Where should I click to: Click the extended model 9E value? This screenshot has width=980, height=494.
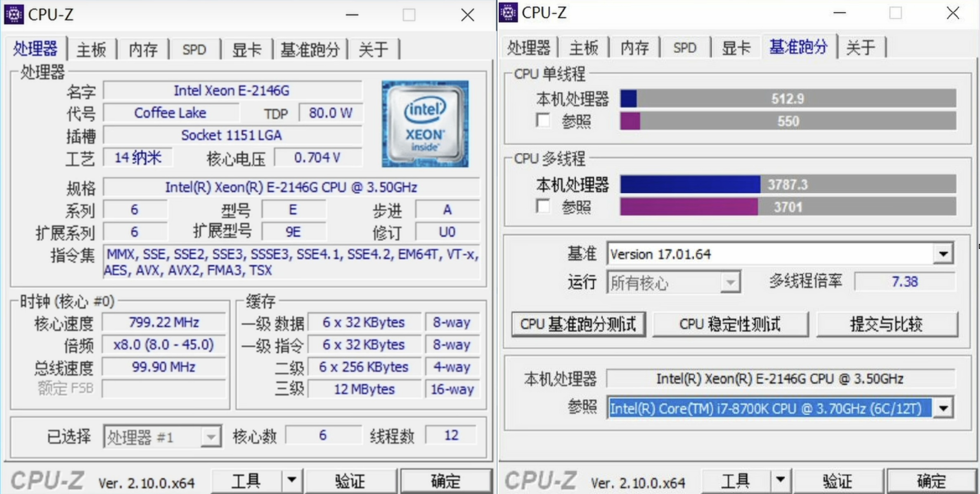pyautogui.click(x=293, y=232)
